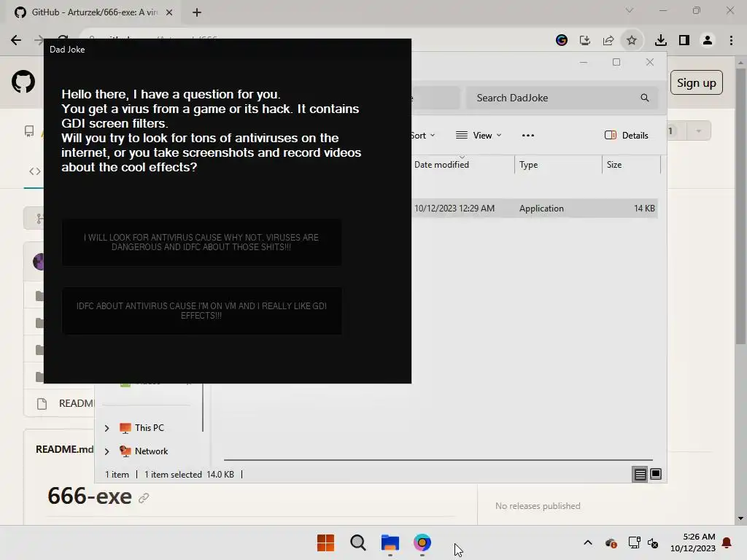Click the '1 item selected 14.0 KB' status
The height and width of the screenshot is (560, 747).
pos(189,474)
